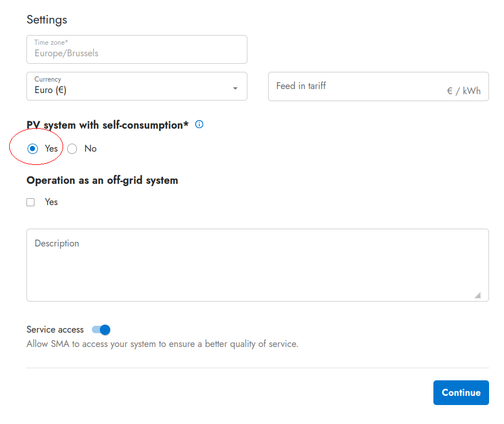Click the Continue button
Screen dimensions: 504x424
point(461,392)
